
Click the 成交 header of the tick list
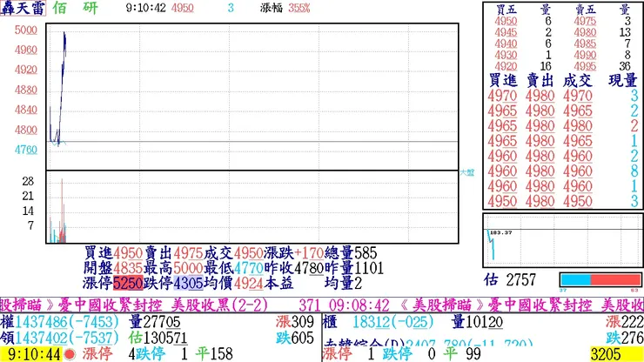point(578,81)
